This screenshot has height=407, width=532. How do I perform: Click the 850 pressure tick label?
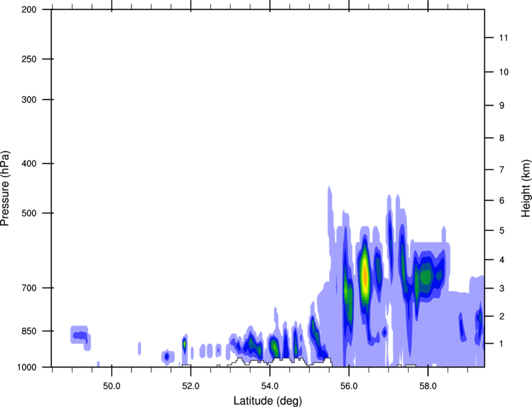pos(29,331)
